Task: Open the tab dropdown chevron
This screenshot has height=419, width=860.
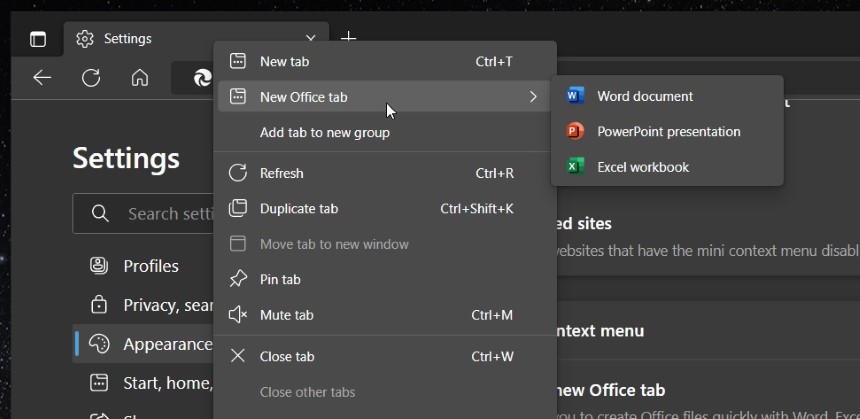Action: point(310,38)
